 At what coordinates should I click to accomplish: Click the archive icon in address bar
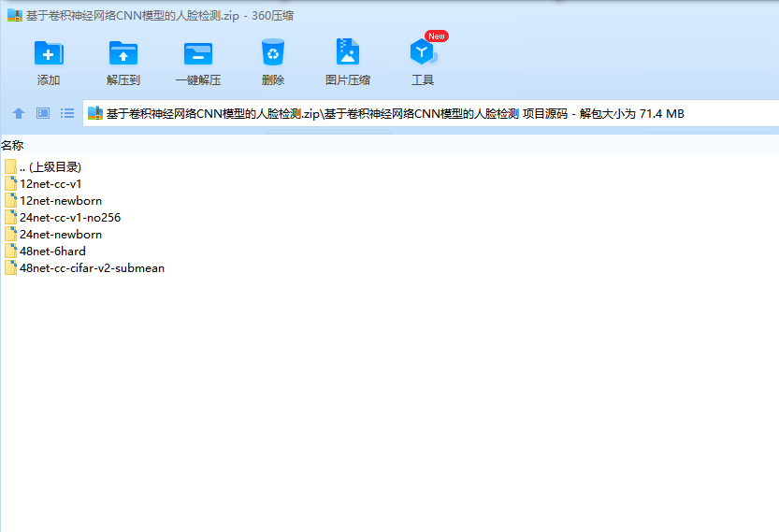tap(94, 113)
